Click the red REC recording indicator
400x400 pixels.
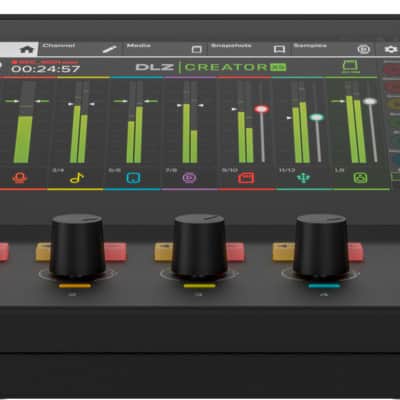[45, 62]
